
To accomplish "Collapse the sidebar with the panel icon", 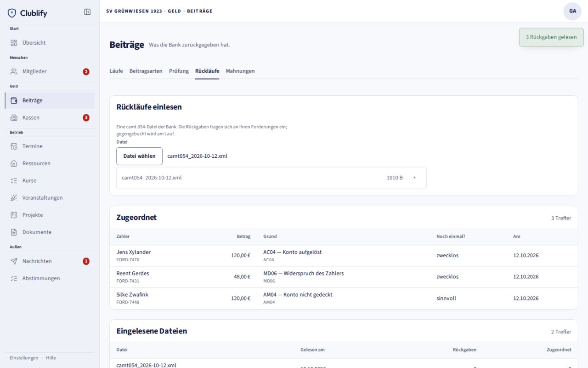I will [87, 12].
